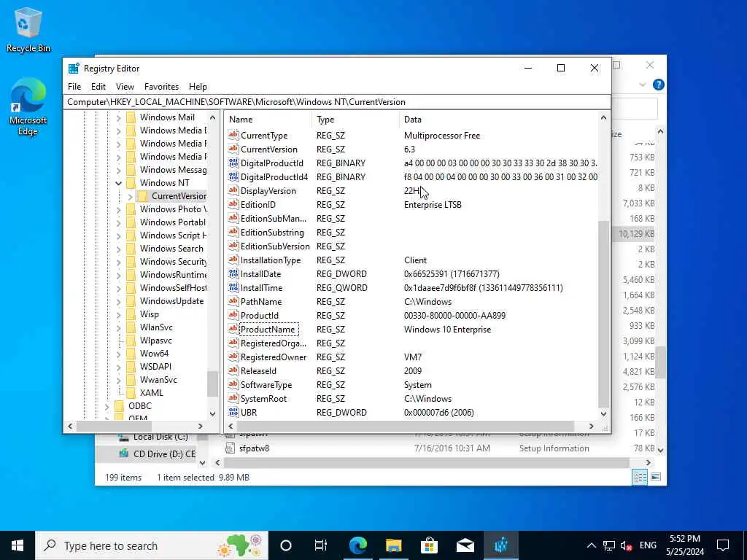
Task: Click the taskbar search box
Action: click(152, 545)
